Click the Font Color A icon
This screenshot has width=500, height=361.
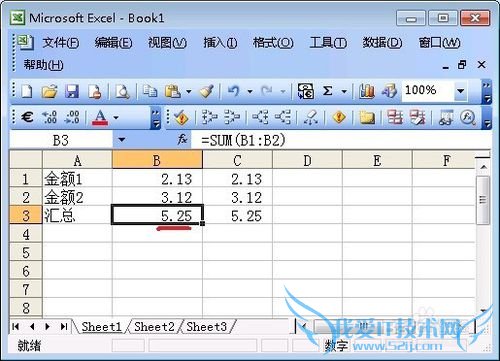tap(100, 117)
